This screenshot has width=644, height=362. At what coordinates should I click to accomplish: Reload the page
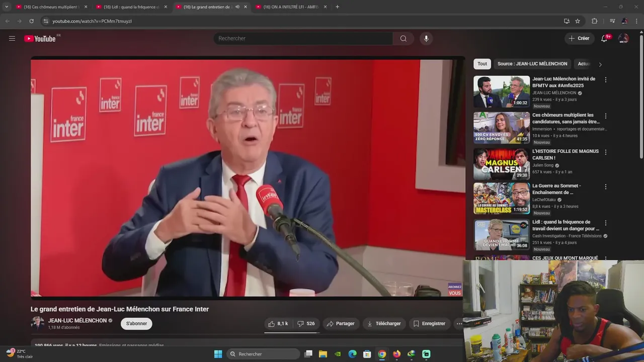(x=31, y=21)
